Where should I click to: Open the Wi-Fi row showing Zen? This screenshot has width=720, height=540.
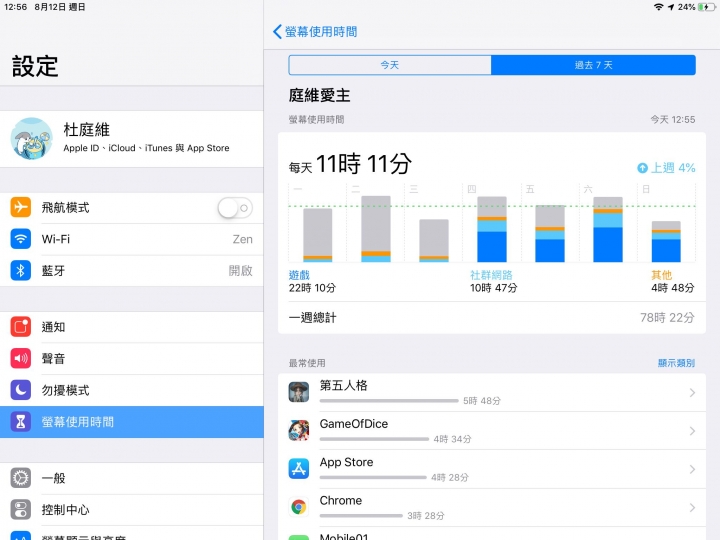pos(132,239)
